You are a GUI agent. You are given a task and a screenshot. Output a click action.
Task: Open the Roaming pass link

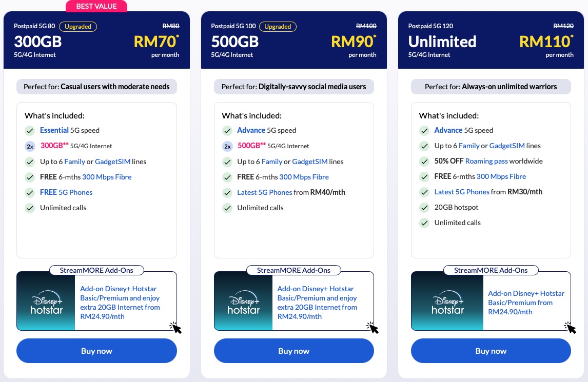tap(486, 161)
